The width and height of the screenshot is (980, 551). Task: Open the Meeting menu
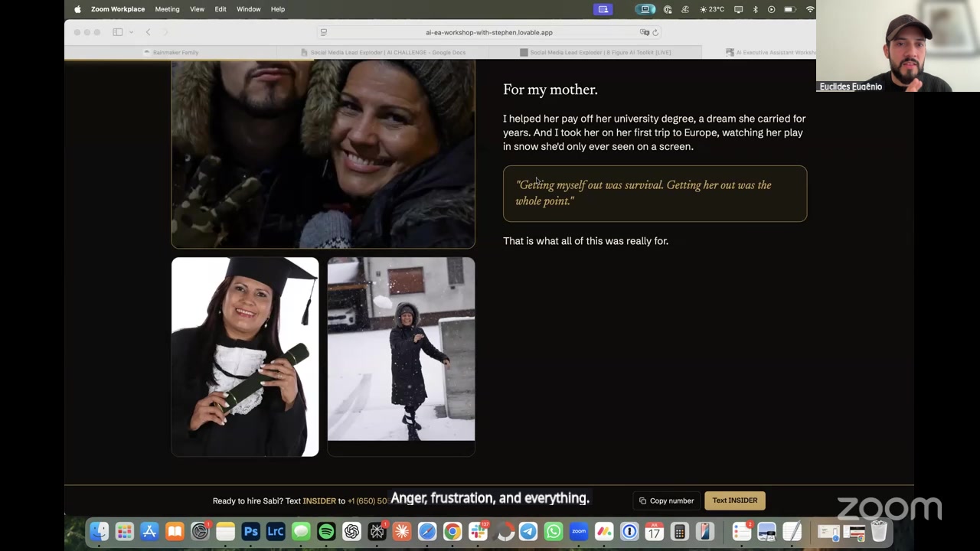pyautogui.click(x=167, y=9)
